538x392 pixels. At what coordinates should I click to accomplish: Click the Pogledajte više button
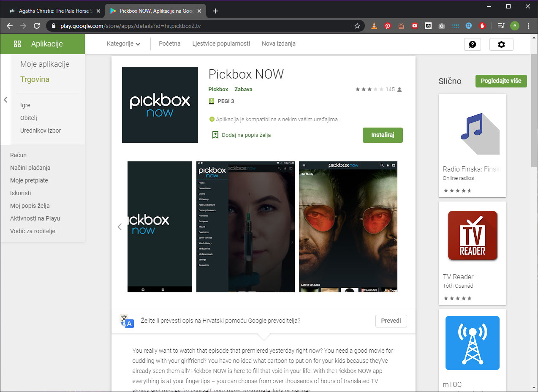pyautogui.click(x=501, y=81)
